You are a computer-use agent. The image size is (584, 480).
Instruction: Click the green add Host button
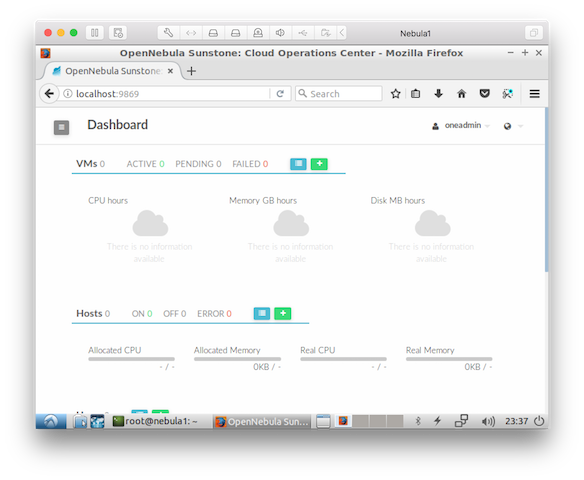(x=283, y=314)
